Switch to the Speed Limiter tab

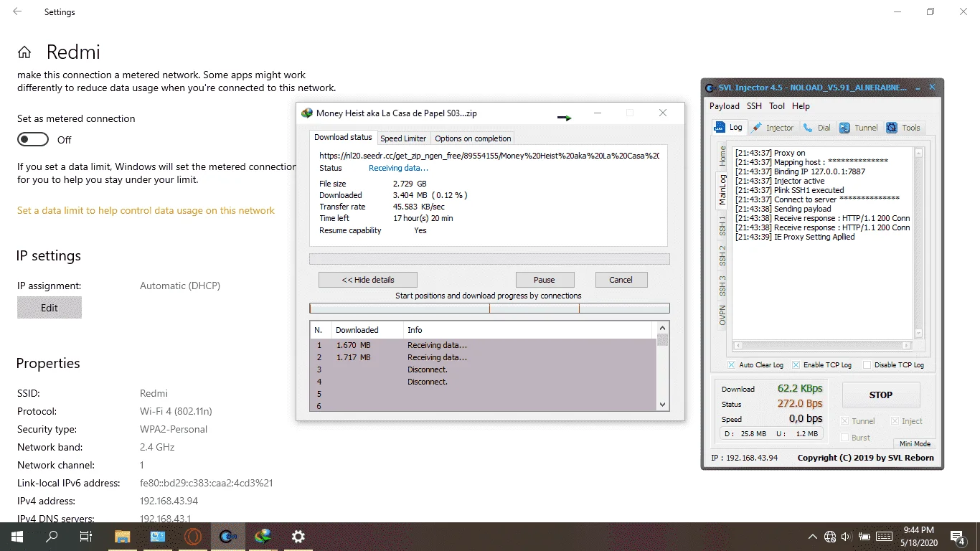(x=403, y=138)
